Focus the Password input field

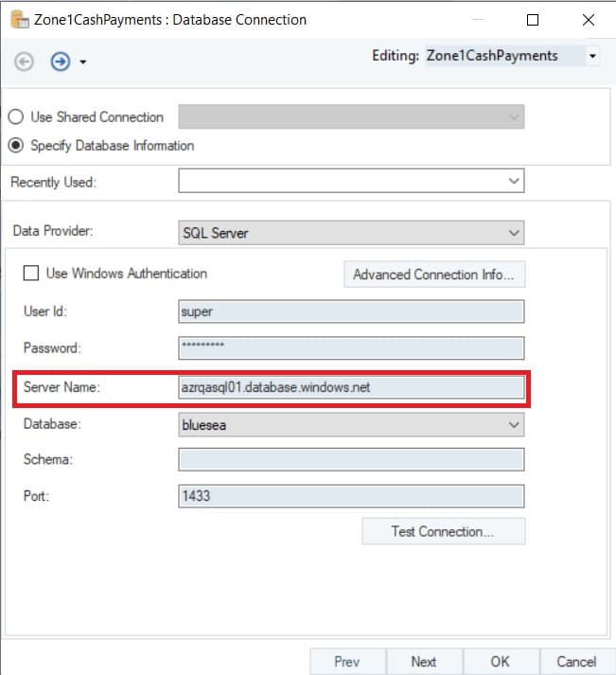[350, 347]
